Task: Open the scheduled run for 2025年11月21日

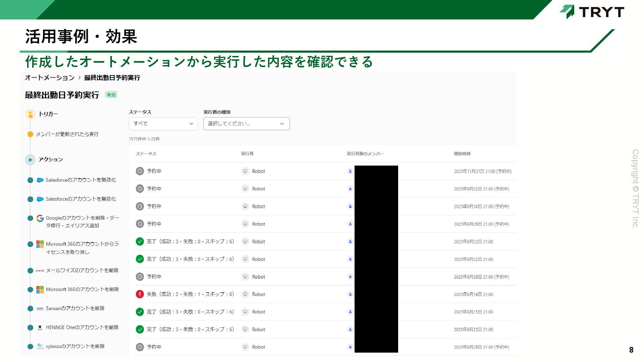Action: point(482,171)
